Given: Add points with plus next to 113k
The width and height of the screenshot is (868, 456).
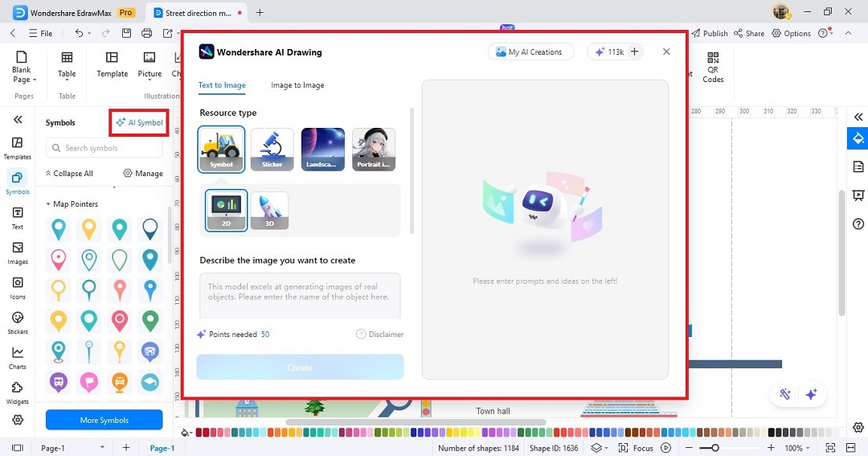Looking at the screenshot, I should (x=634, y=52).
